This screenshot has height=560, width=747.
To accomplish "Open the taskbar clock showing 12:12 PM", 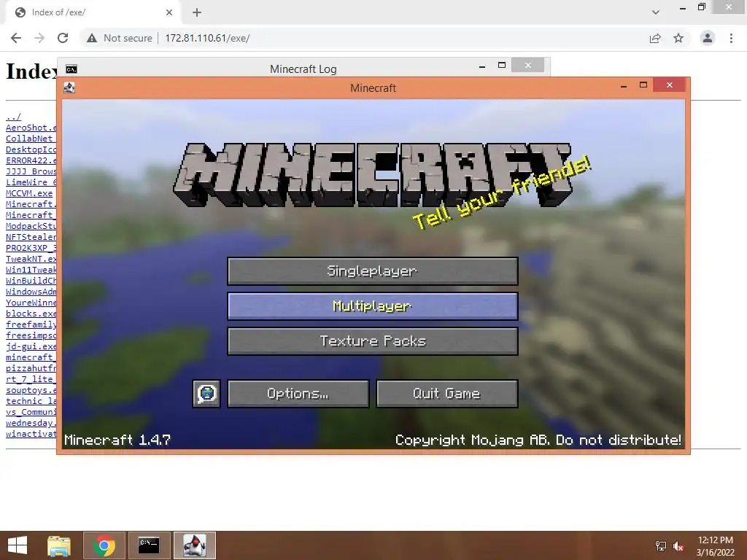I will pyautogui.click(x=716, y=545).
